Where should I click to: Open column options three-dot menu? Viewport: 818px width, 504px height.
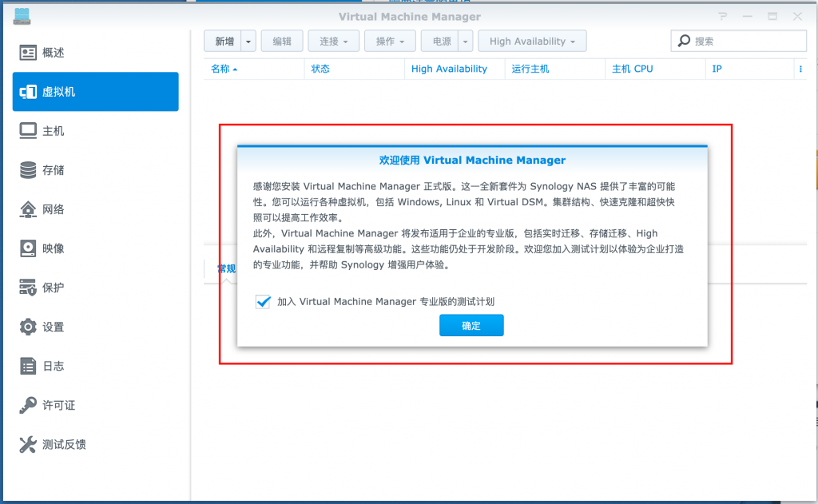pyautogui.click(x=800, y=69)
